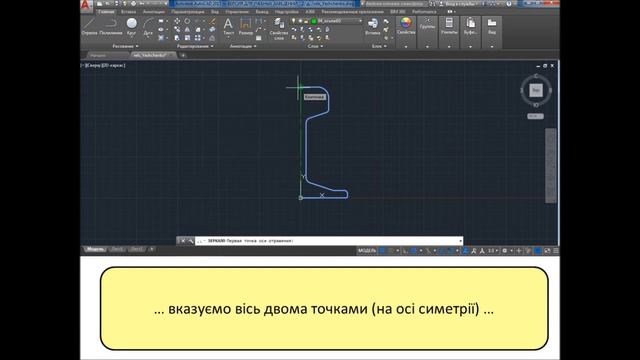
Task: Expand the Block (Блок) panel
Action: (x=378, y=46)
